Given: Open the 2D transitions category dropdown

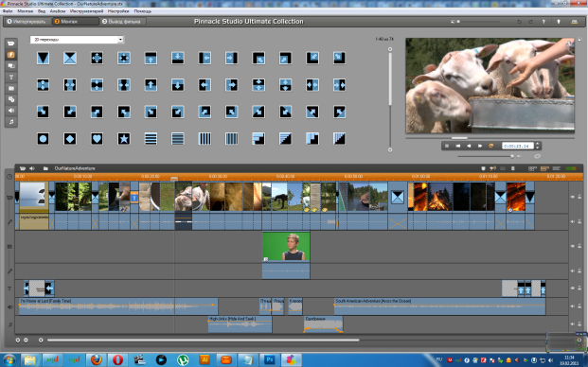Looking at the screenshot, I should click(77, 40).
